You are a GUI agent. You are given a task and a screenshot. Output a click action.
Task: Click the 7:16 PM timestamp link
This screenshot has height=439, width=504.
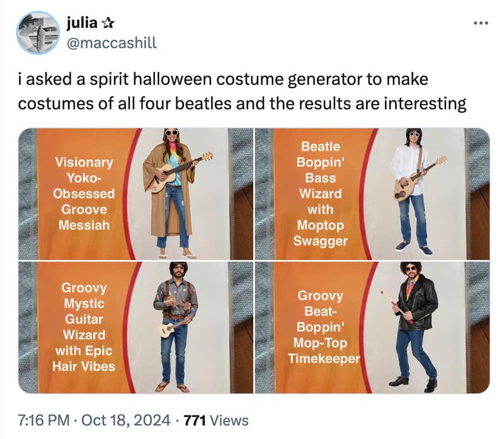pyautogui.click(x=40, y=420)
